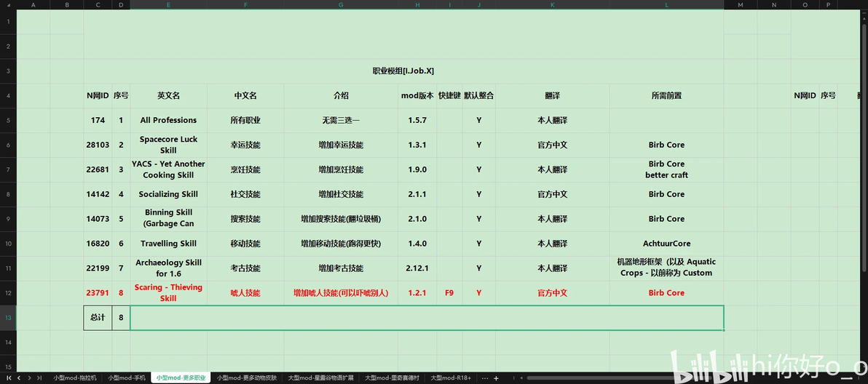This screenshot has width=868, height=384.
Task: Click the Birb Core better craft cell
Action: (x=666, y=169)
